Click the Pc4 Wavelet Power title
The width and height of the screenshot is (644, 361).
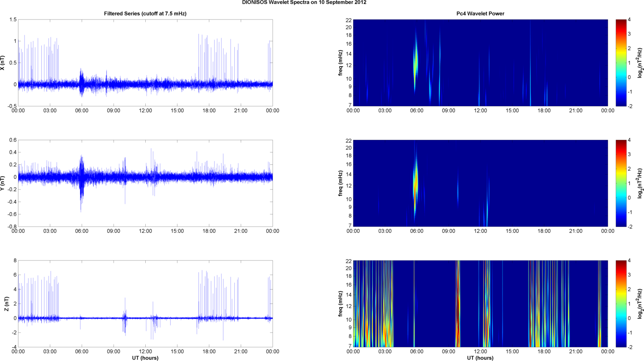tap(480, 14)
